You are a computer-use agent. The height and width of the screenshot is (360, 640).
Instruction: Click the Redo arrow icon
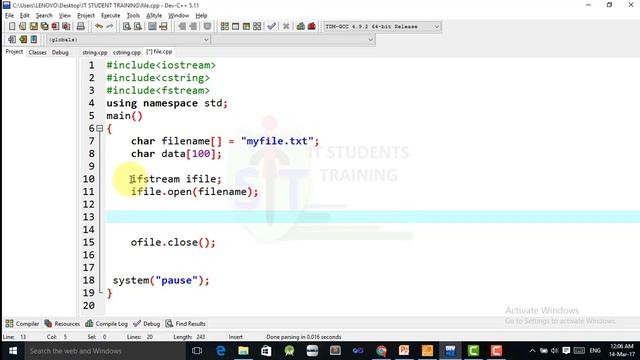[x=109, y=27]
